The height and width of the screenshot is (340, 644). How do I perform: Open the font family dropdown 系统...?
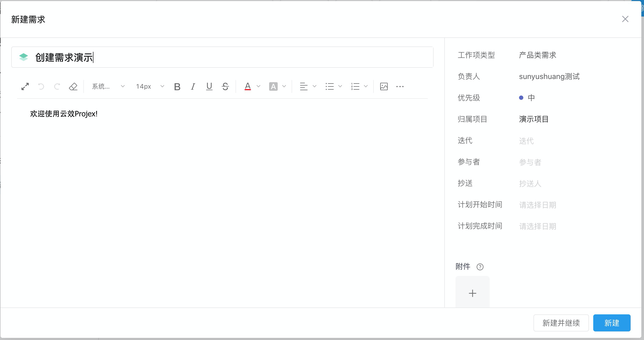108,86
